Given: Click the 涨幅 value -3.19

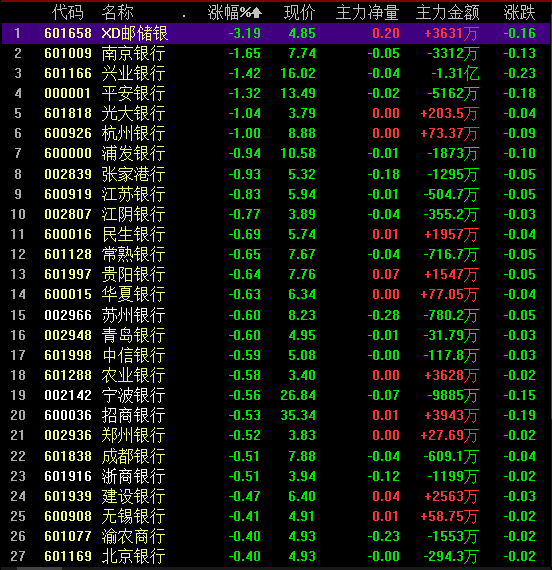Looking at the screenshot, I should click(244, 33).
